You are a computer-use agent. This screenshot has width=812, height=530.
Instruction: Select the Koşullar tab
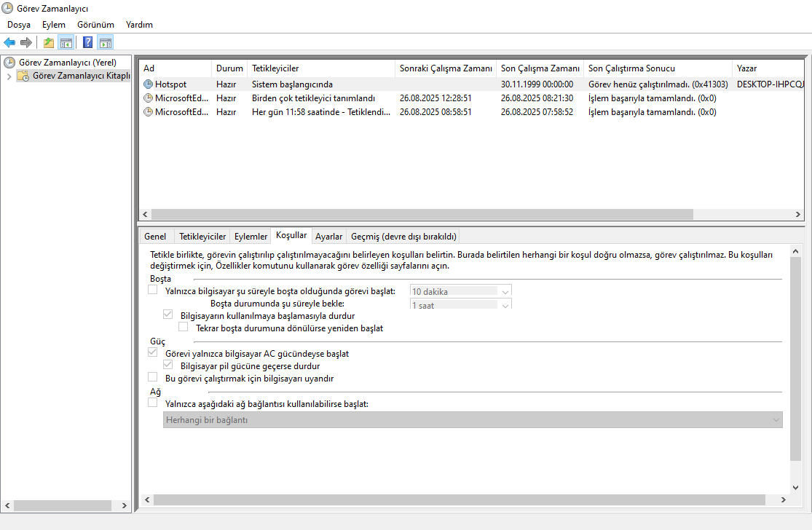click(x=291, y=235)
